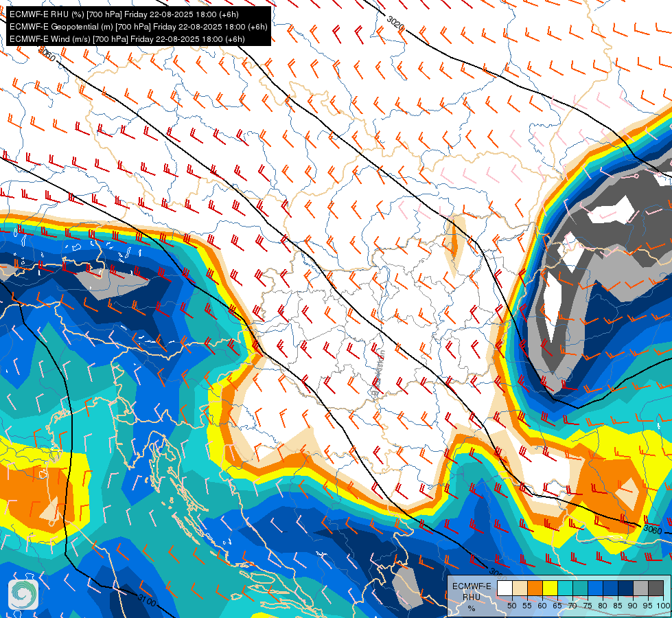Select the bright blue 75-80 legend swatch

pyautogui.click(x=596, y=588)
